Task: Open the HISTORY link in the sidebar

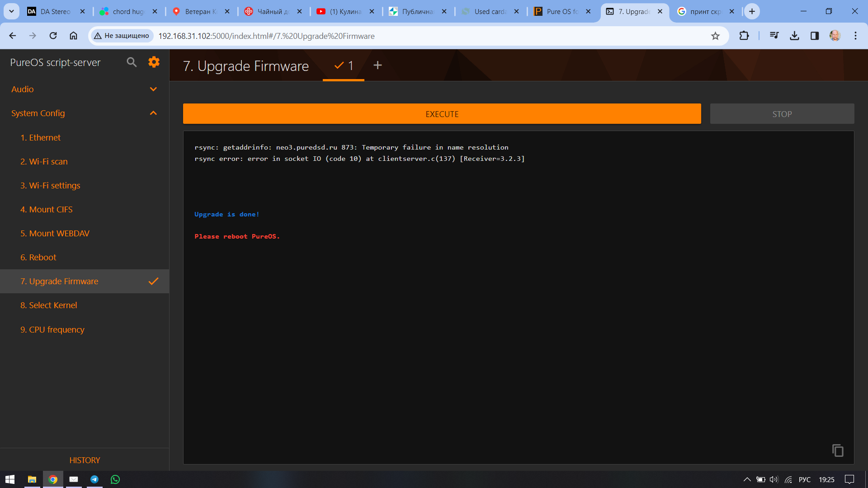Action: pyautogui.click(x=85, y=460)
